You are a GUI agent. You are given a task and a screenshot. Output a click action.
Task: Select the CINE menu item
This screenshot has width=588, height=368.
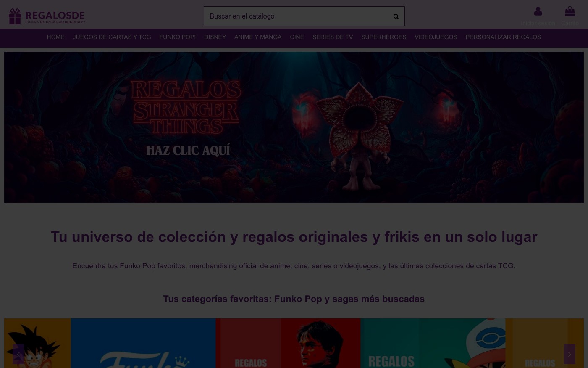click(297, 37)
